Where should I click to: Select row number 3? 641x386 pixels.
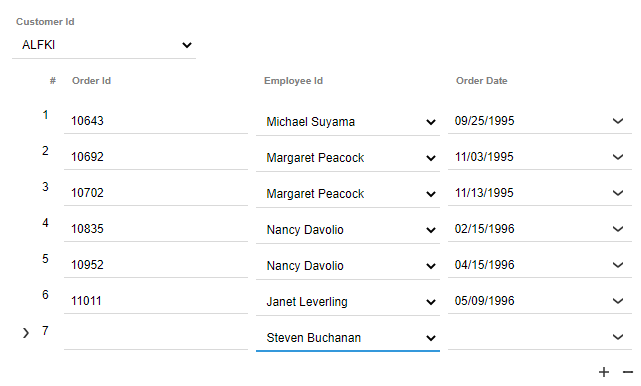point(45,187)
